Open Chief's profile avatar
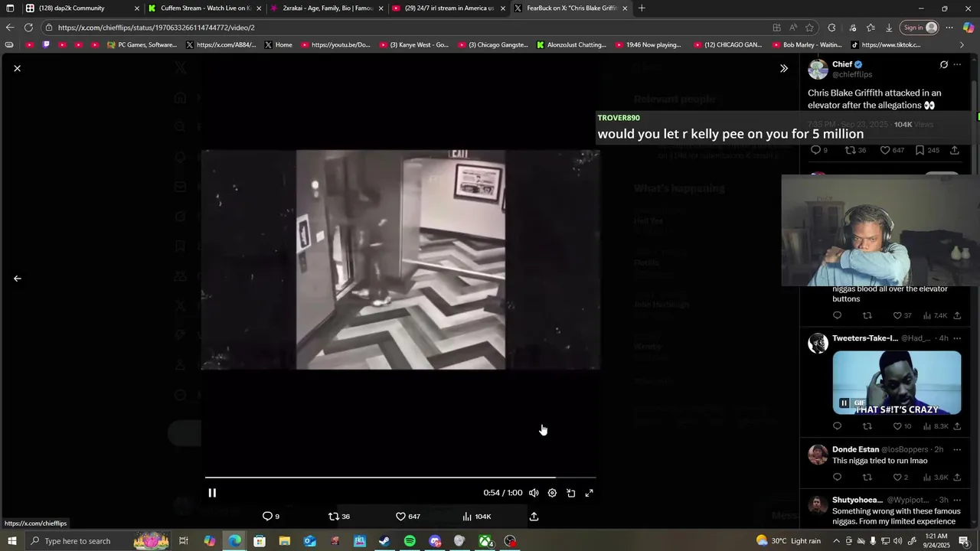 pyautogui.click(x=818, y=69)
